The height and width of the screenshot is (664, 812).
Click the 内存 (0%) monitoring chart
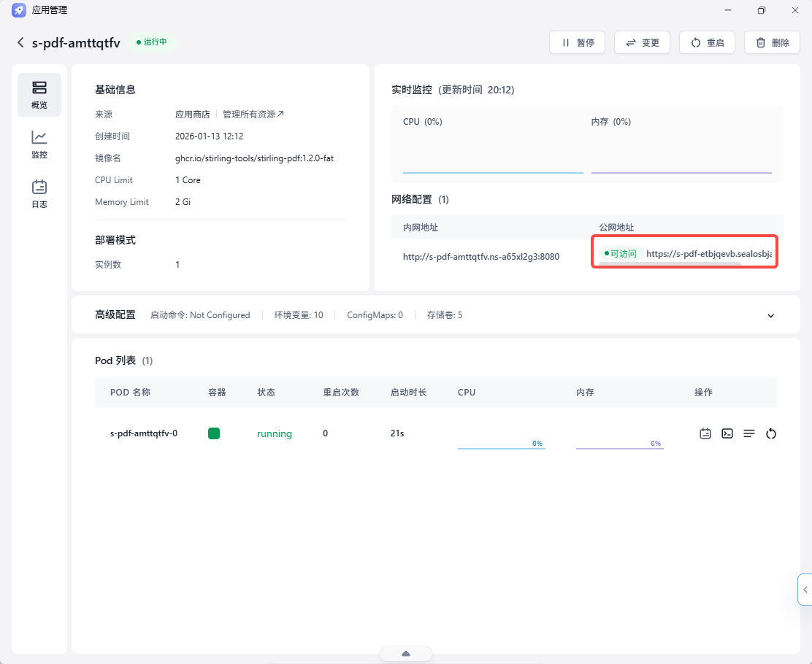pyautogui.click(x=681, y=145)
